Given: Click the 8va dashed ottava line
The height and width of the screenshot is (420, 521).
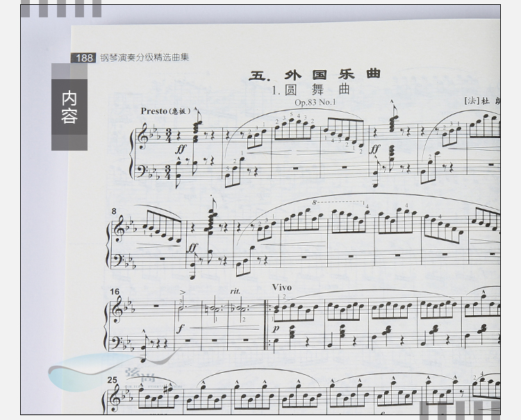Looking at the screenshot, I should coord(338,202).
